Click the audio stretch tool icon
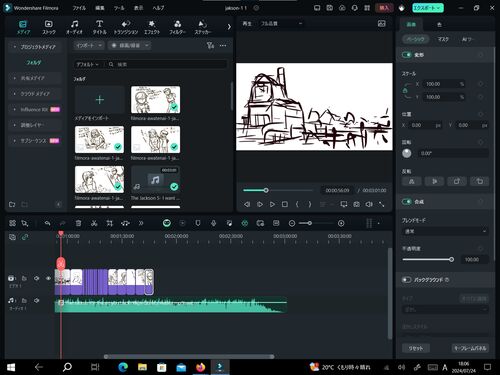The width and height of the screenshot is (500, 375). pyautogui.click(x=125, y=223)
